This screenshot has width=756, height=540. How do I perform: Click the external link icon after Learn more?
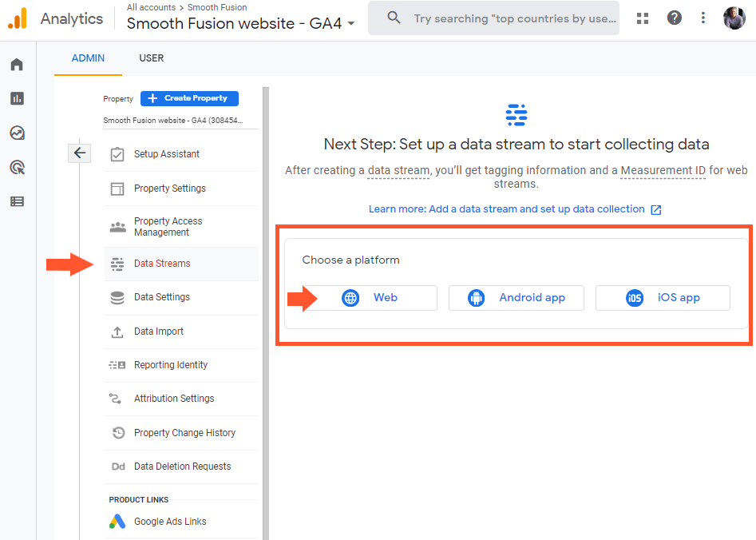(x=655, y=210)
